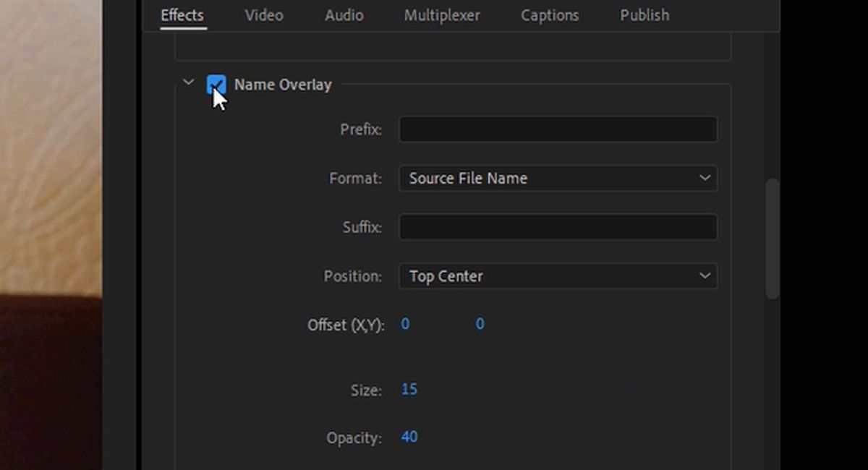
Task: Edit the Offset Y value
Action: pos(479,324)
